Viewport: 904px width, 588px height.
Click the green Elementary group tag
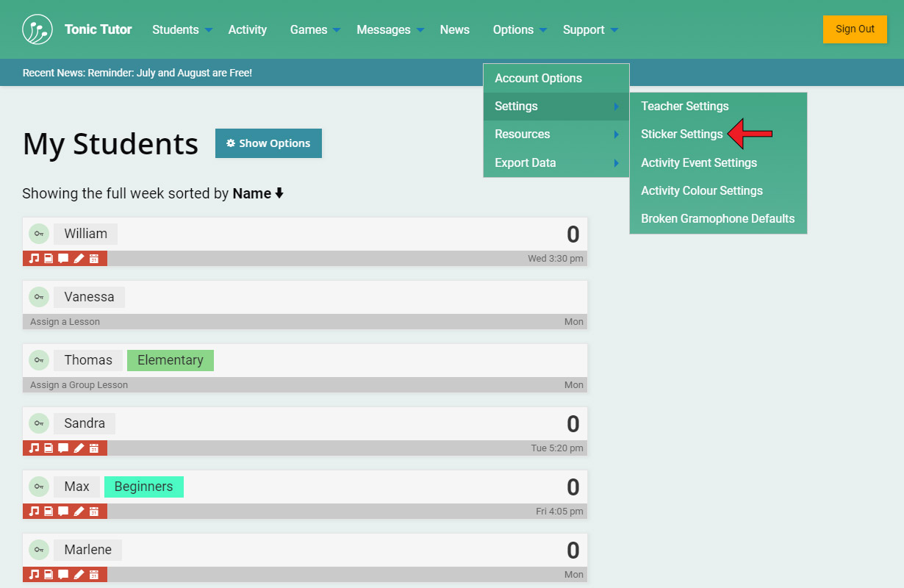pyautogui.click(x=170, y=360)
